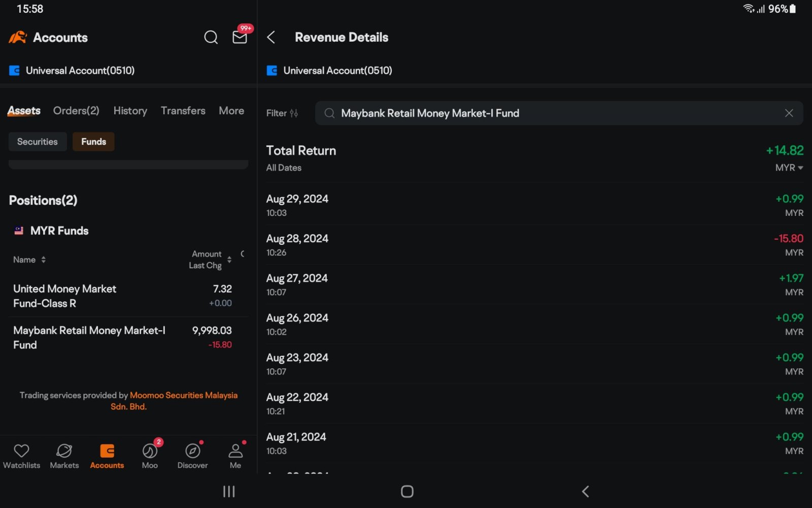812x508 pixels.
Task: Tap the Filter label
Action: coord(277,113)
